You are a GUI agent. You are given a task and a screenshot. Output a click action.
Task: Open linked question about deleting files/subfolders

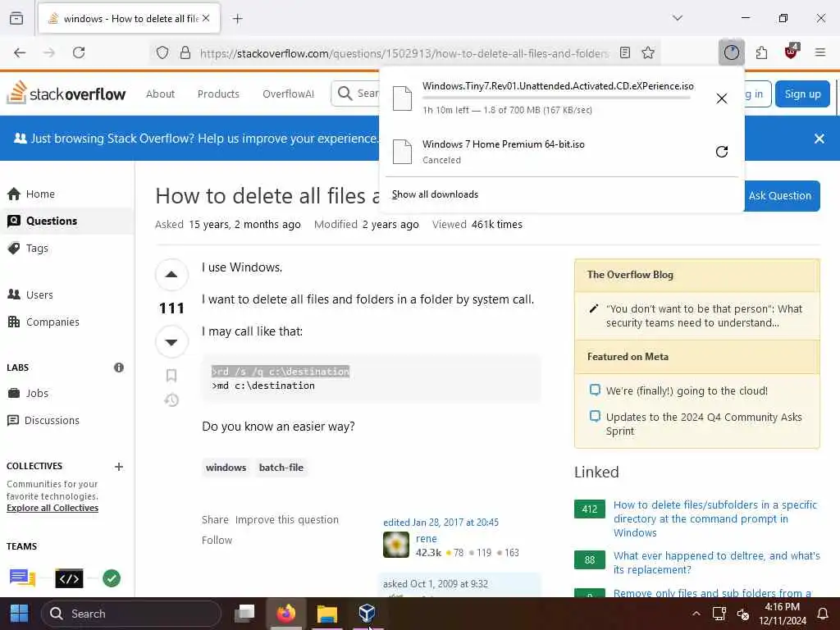point(715,518)
